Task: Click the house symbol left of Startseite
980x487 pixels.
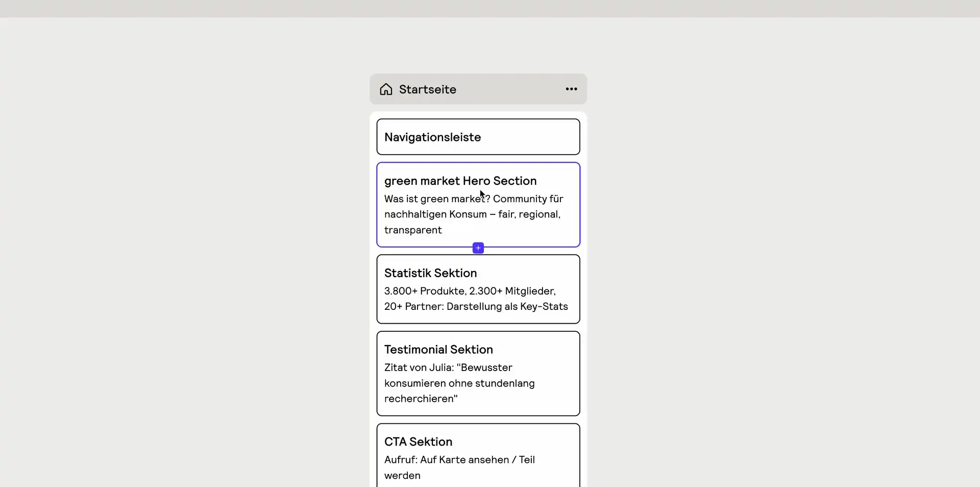Action: 386,89
